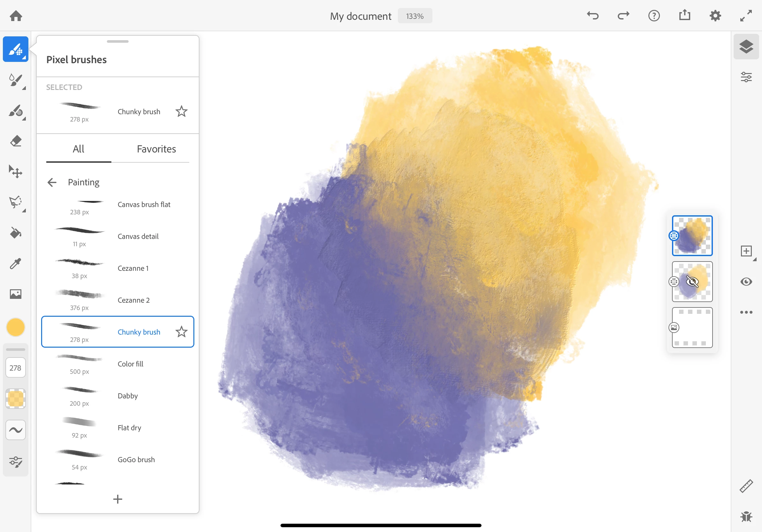Image resolution: width=762 pixels, height=532 pixels.
Task: Select the Eyedropper tool
Action: (16, 264)
